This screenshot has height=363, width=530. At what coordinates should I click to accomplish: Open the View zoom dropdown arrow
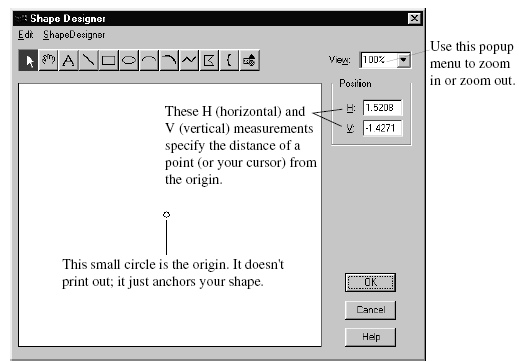[403, 60]
